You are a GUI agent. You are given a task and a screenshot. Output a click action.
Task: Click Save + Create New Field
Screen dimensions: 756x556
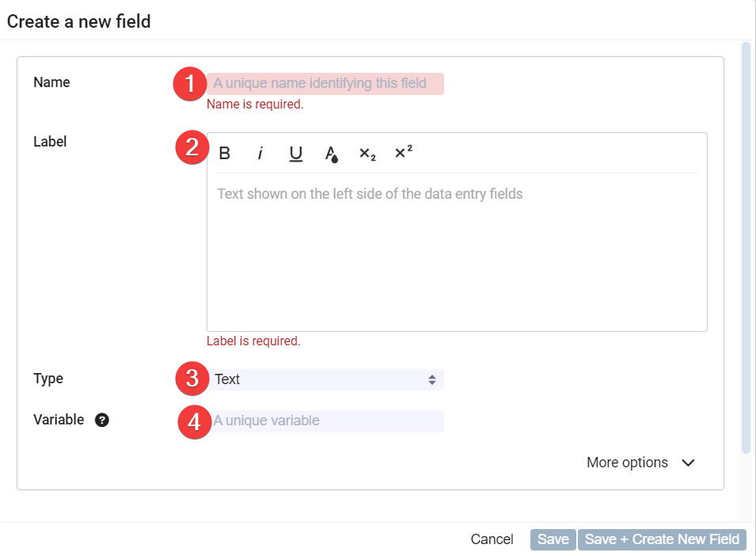(662, 539)
